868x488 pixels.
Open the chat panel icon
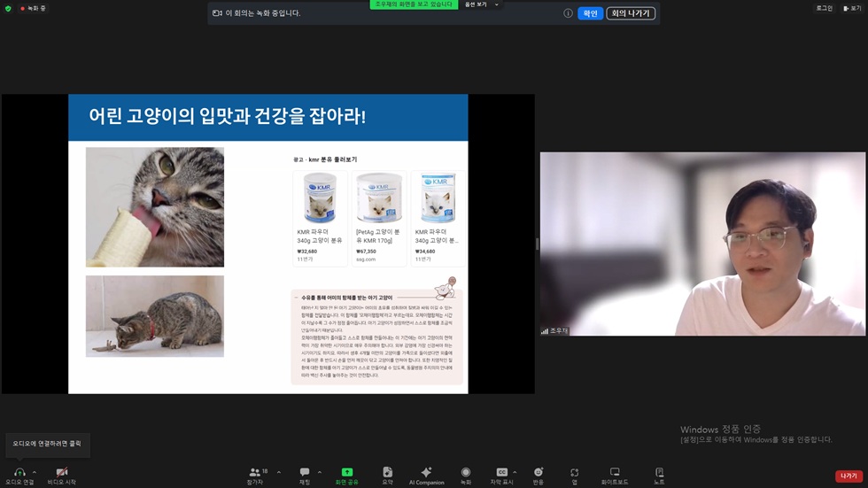pos(305,472)
